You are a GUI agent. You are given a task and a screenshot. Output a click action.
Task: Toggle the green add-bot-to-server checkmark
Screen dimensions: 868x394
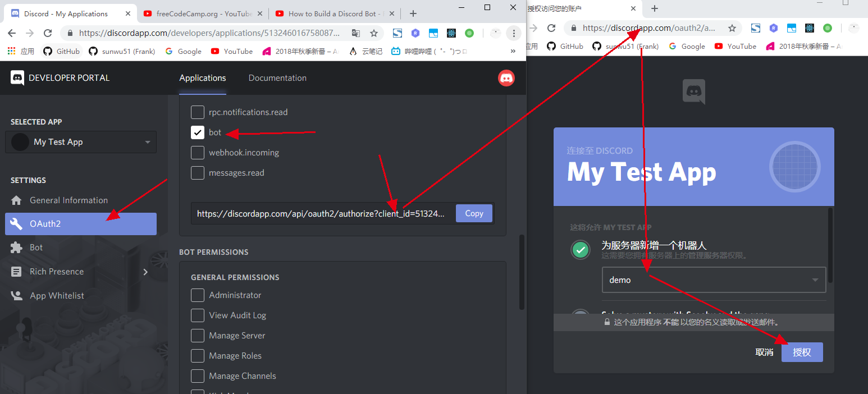[x=581, y=250]
